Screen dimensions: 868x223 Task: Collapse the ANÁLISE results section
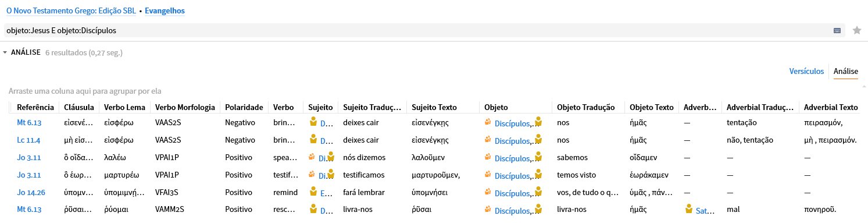5,52
